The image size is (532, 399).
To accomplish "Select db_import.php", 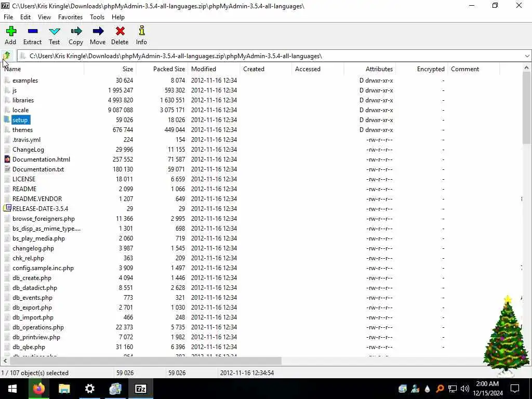I will (x=33, y=317).
